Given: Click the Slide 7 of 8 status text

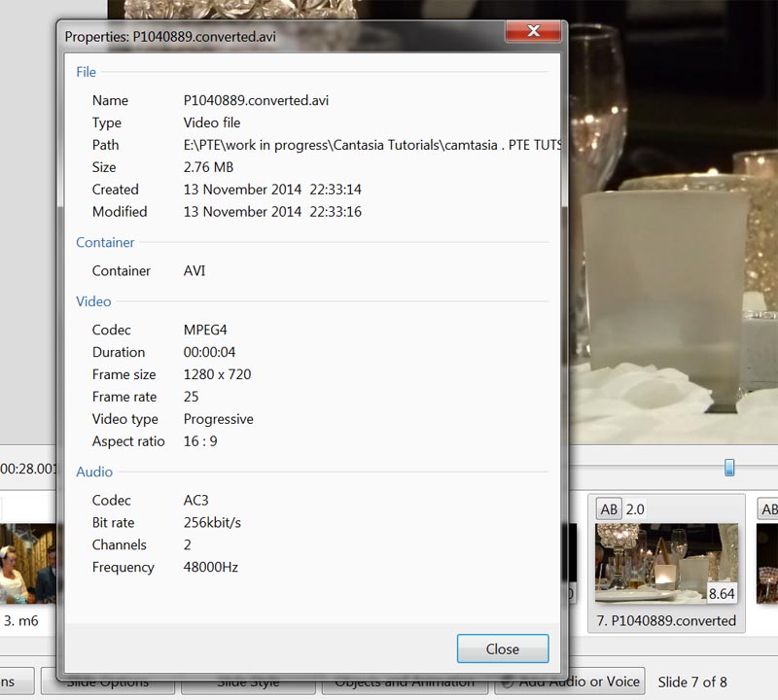Looking at the screenshot, I should [x=692, y=682].
